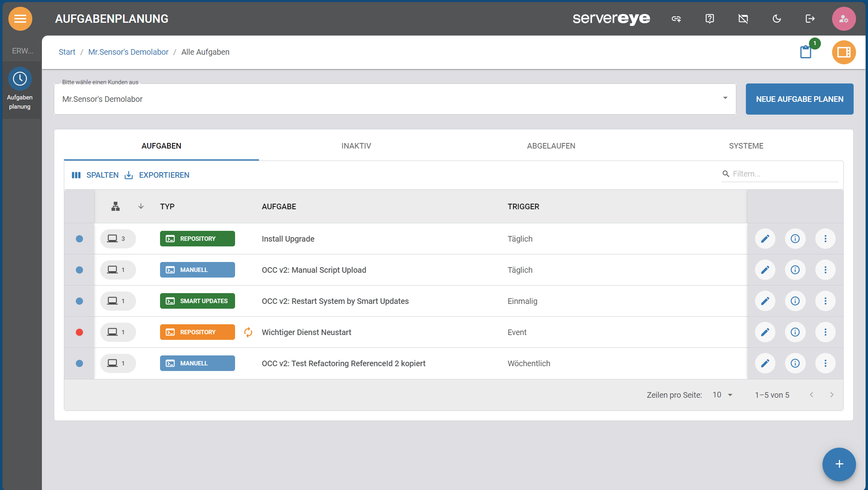Click the help question mark icon
The image size is (868, 490).
[710, 19]
